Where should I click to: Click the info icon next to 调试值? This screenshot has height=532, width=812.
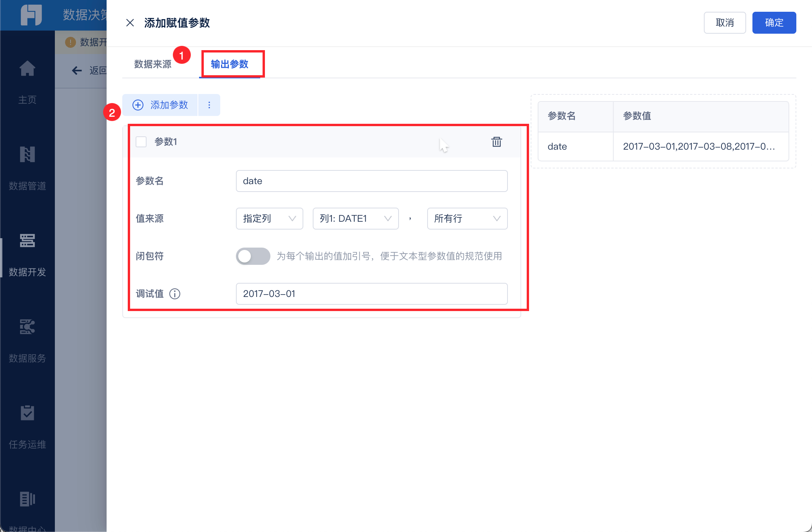(175, 294)
